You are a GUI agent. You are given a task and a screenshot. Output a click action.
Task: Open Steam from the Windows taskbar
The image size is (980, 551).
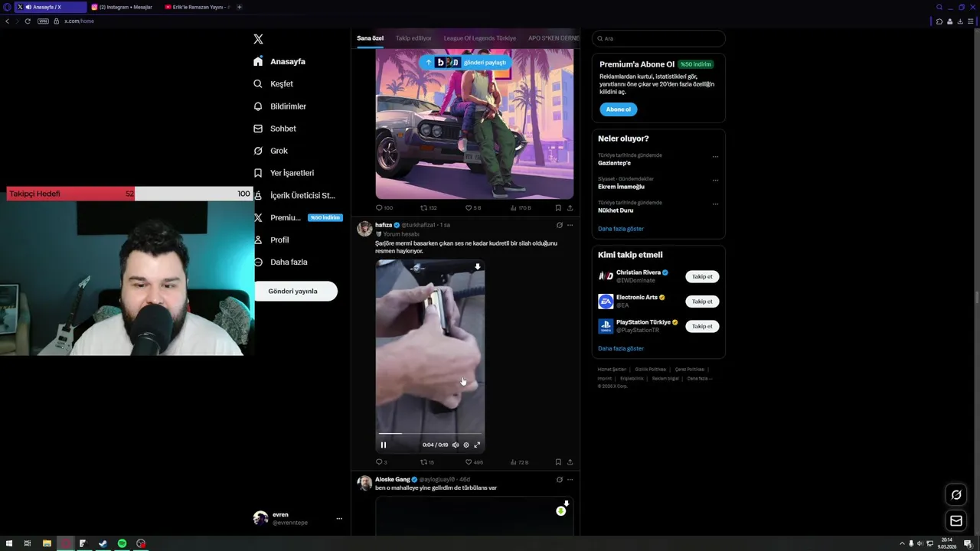[103, 543]
